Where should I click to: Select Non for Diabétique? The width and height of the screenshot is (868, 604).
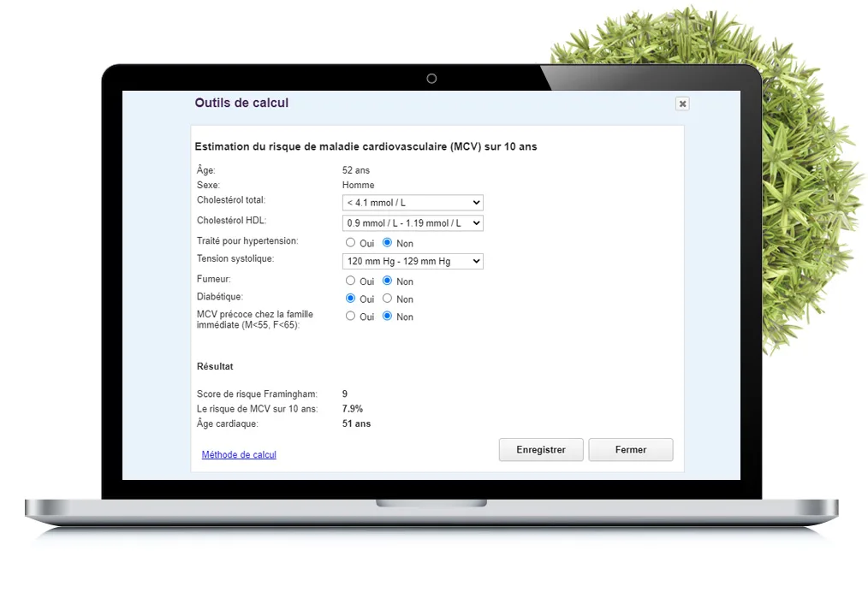388,299
